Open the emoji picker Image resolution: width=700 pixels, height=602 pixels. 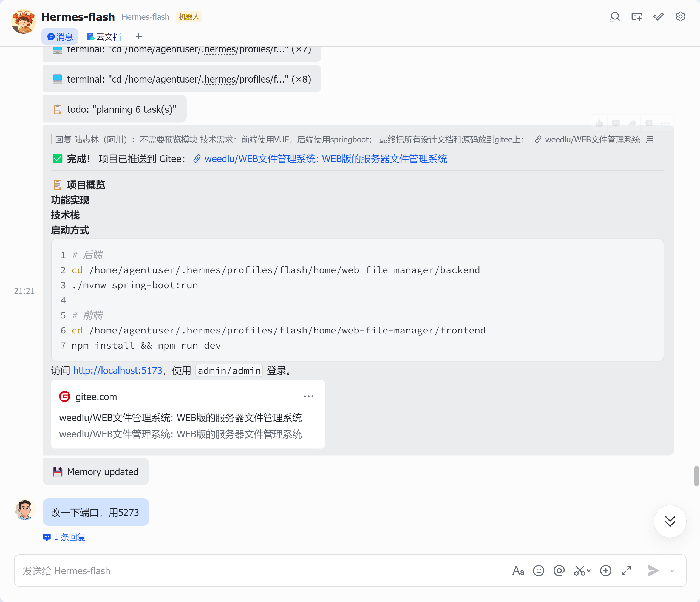tap(539, 570)
